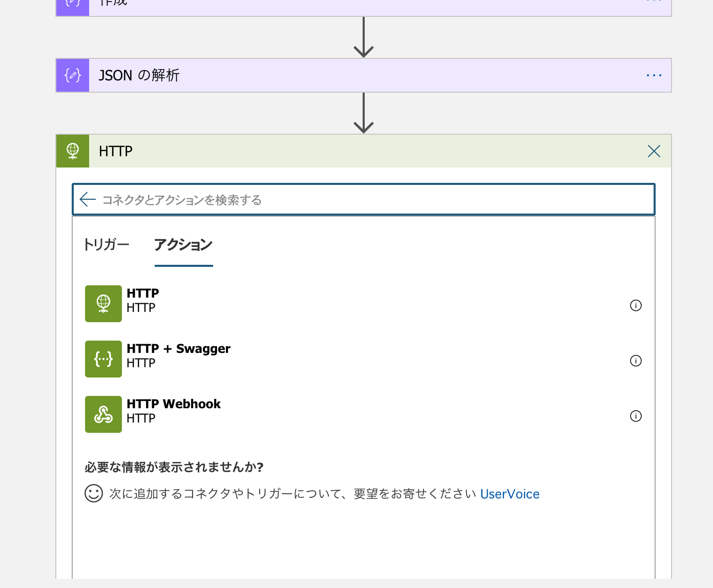Open the UserVoice link
The height and width of the screenshot is (588, 713).
(510, 494)
